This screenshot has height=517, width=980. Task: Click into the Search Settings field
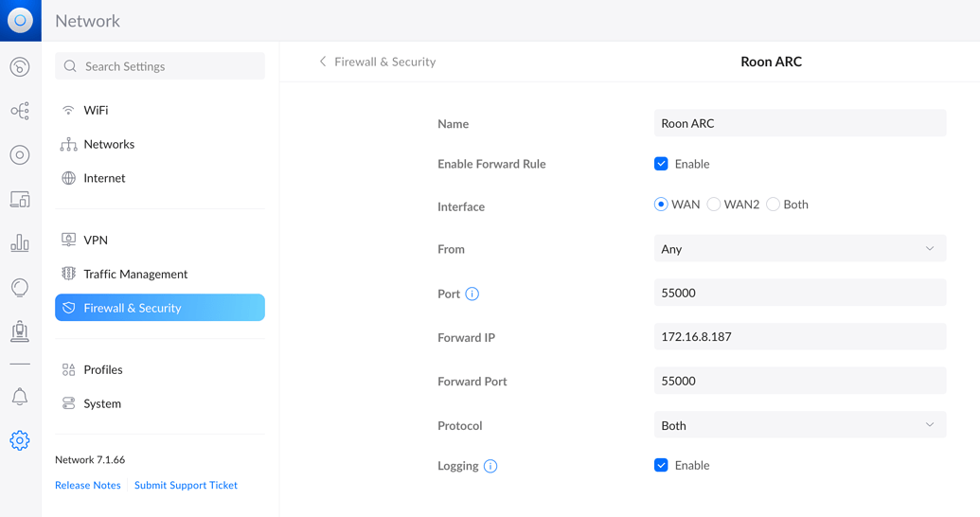point(160,66)
